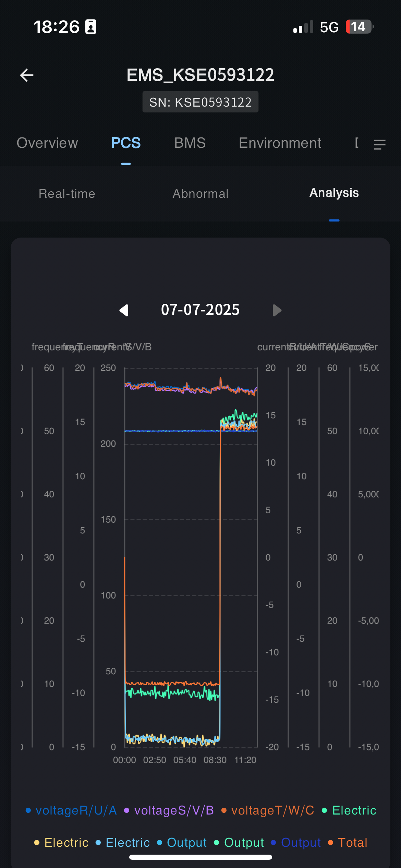Viewport: 401px width, 868px height.
Task: Click the 07-07-2025 date label
Action: click(x=200, y=310)
